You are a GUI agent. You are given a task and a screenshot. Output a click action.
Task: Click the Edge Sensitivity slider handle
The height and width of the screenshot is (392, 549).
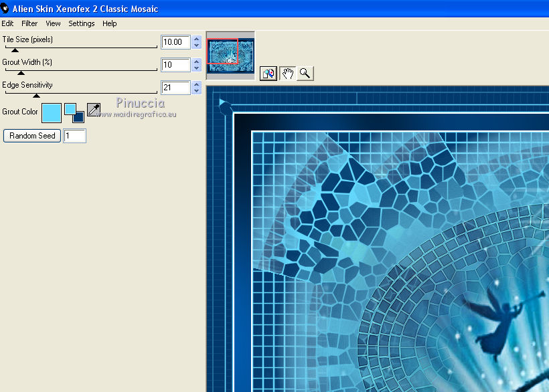[x=36, y=96]
